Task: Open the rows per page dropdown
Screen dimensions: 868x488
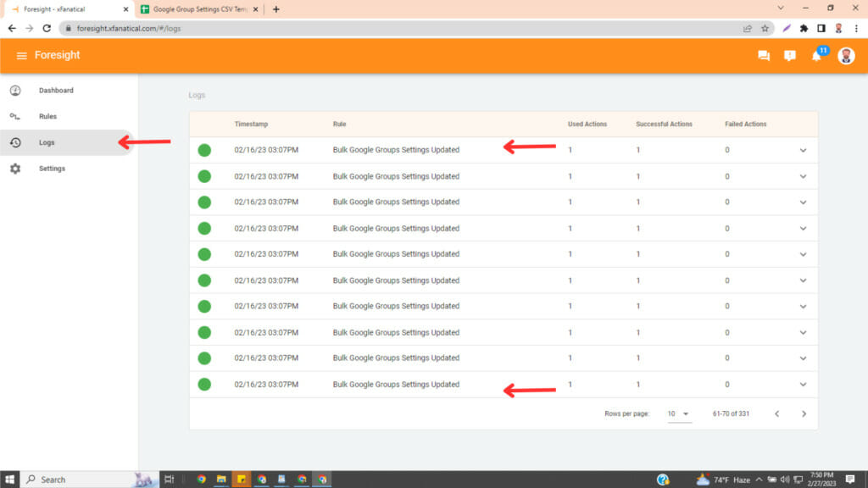Action: pyautogui.click(x=678, y=413)
